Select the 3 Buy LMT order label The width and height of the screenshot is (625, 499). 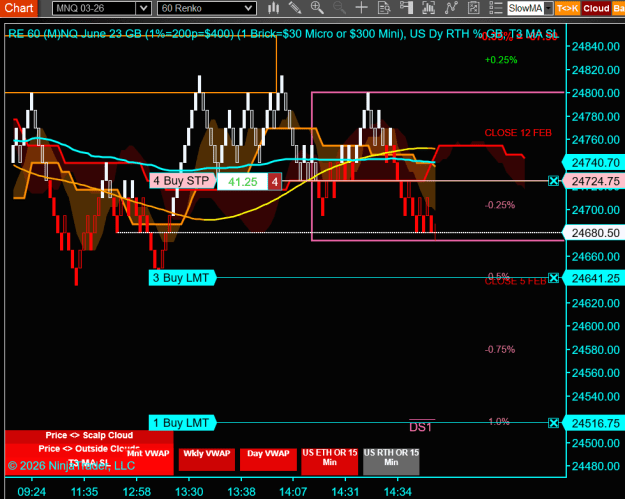[x=182, y=278]
